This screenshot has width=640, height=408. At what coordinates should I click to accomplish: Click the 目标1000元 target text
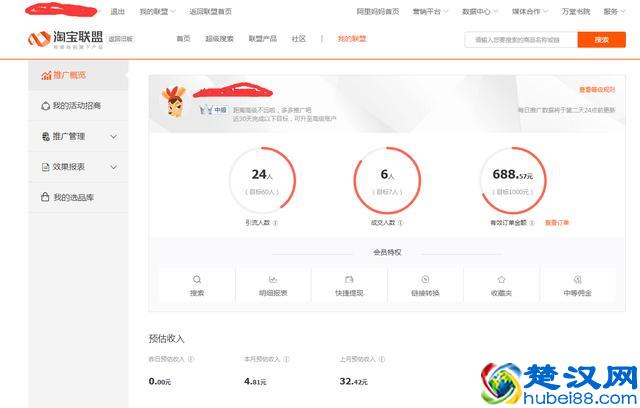pyautogui.click(x=513, y=192)
